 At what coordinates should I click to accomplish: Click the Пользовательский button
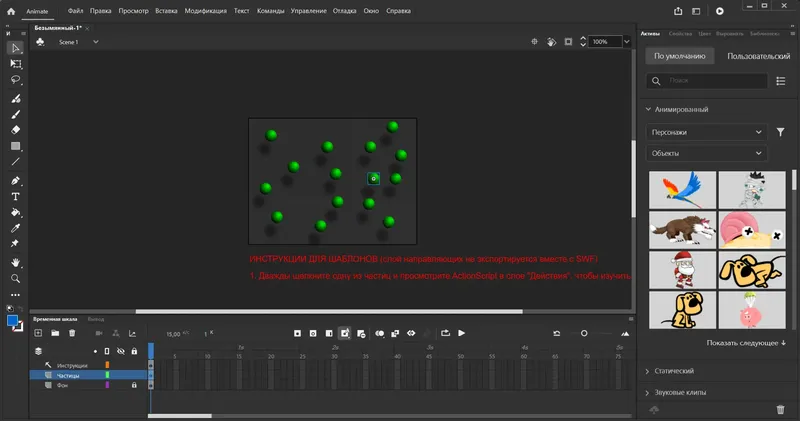759,56
